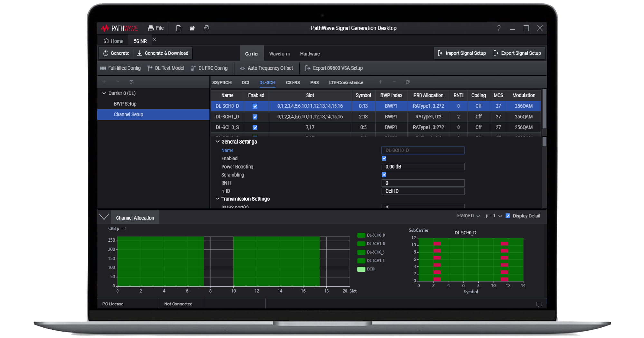This screenshot has height=338, width=644.
Task: Disable the Enabled checkbox for DL-SCH1_D
Action: coord(255,117)
